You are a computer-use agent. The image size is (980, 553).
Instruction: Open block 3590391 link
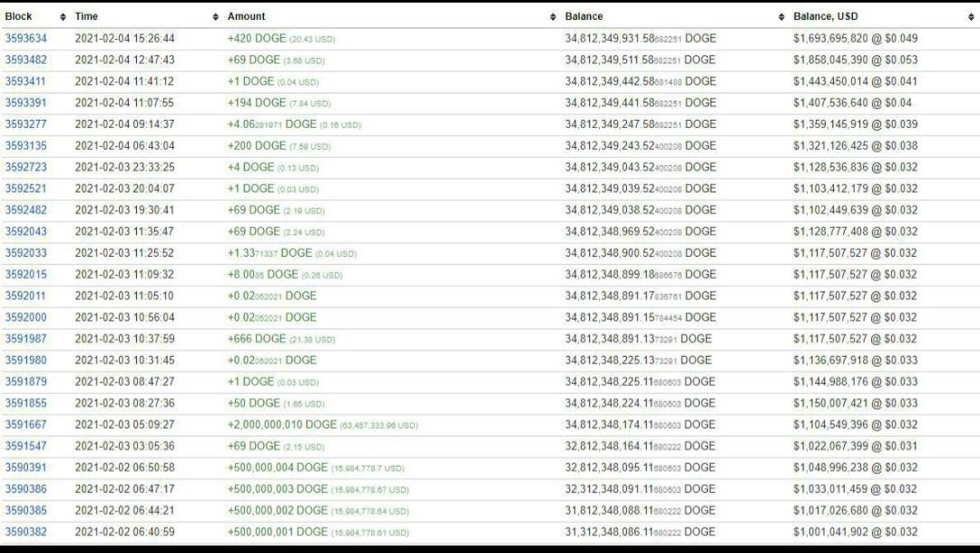coord(25,468)
